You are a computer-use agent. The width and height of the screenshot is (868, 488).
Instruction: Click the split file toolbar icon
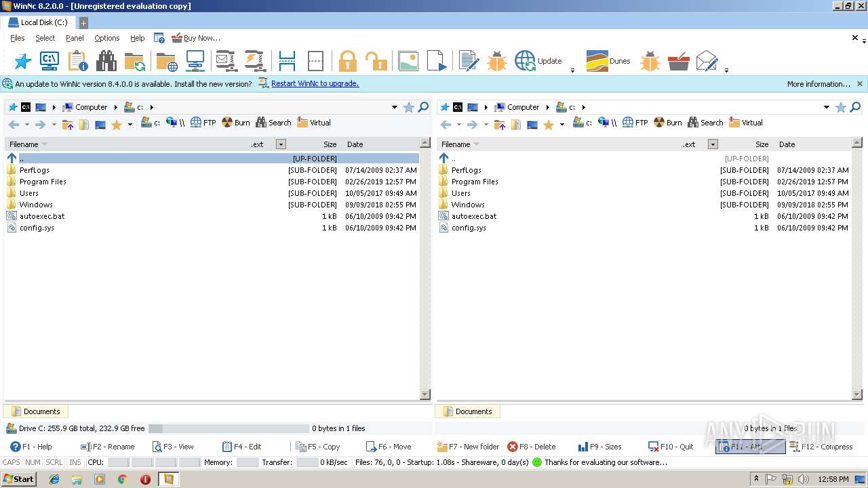tap(287, 61)
